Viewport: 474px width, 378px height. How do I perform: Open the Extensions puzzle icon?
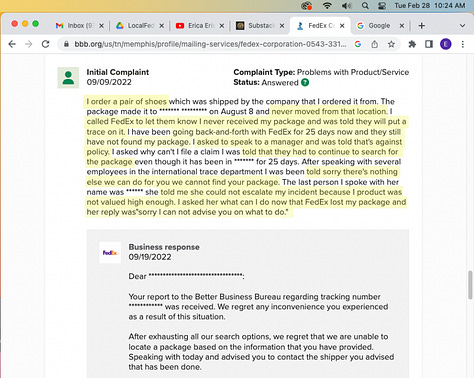[412, 44]
